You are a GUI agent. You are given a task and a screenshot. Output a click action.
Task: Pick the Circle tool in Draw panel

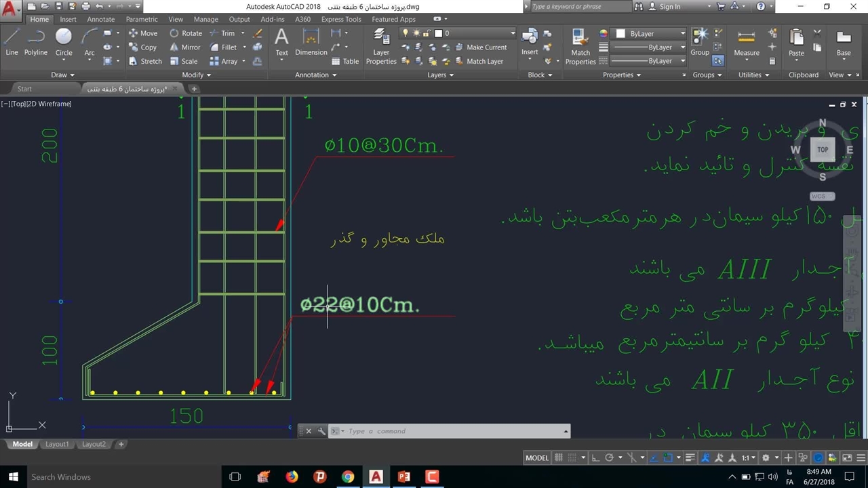click(64, 42)
